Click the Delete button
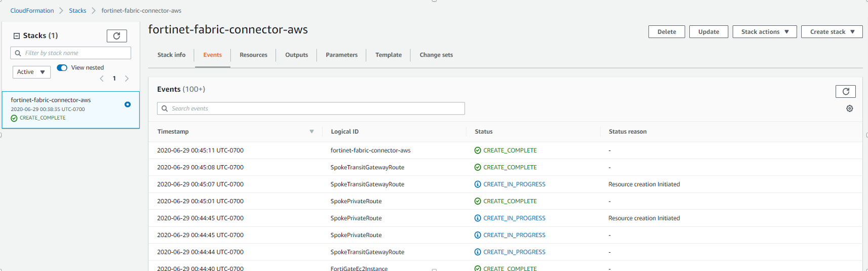Image resolution: width=868 pixels, height=271 pixels. (x=666, y=32)
